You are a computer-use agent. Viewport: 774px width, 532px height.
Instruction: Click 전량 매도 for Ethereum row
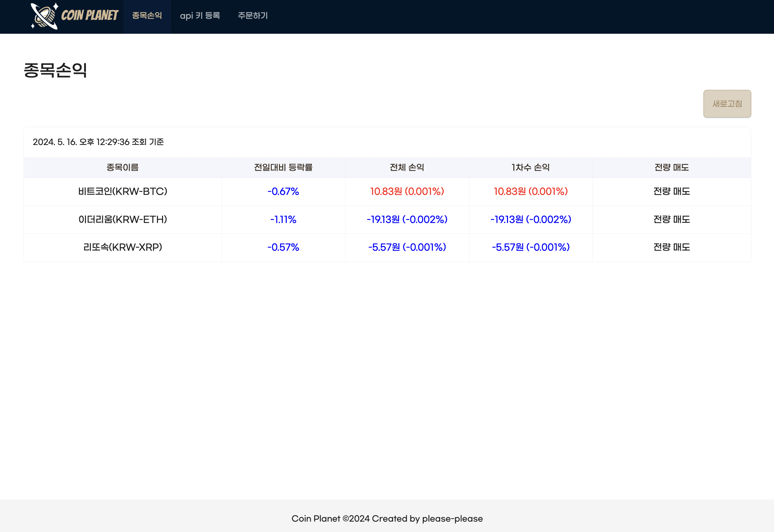tap(671, 220)
